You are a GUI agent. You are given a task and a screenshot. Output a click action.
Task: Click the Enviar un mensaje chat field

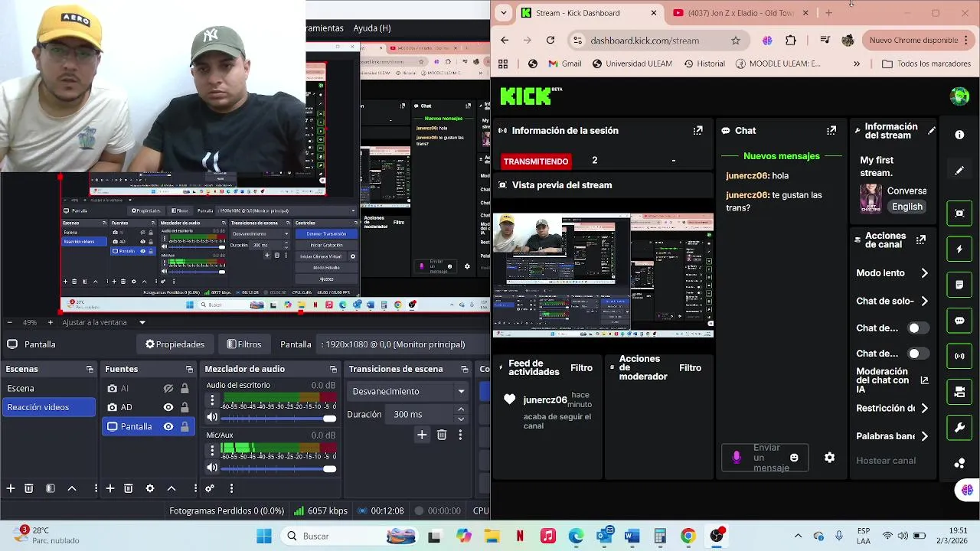pyautogui.click(x=766, y=458)
